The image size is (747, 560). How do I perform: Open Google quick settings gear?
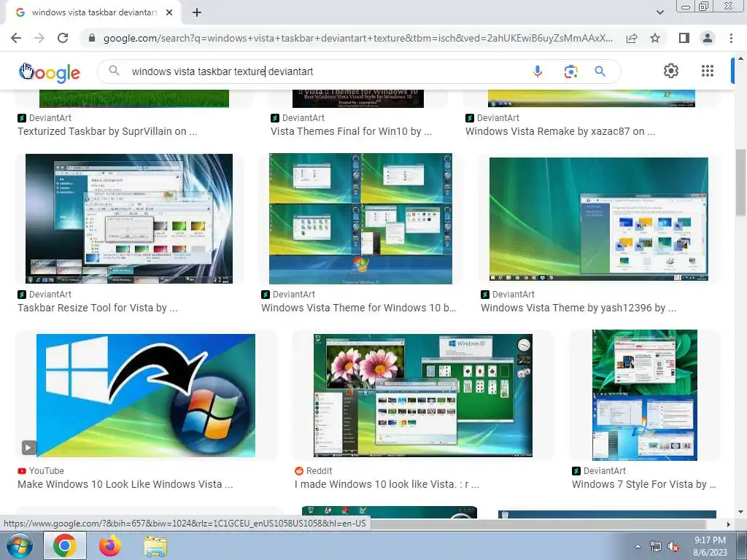[671, 71]
